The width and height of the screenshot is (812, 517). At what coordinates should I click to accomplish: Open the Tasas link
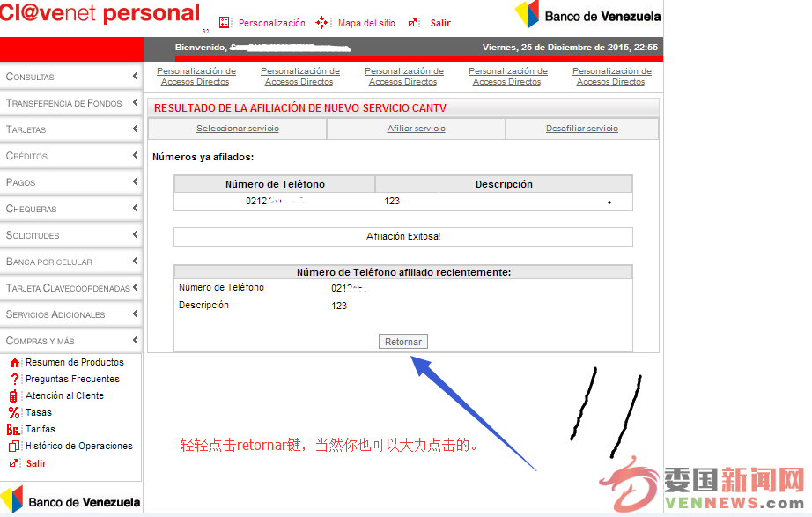click(x=39, y=412)
